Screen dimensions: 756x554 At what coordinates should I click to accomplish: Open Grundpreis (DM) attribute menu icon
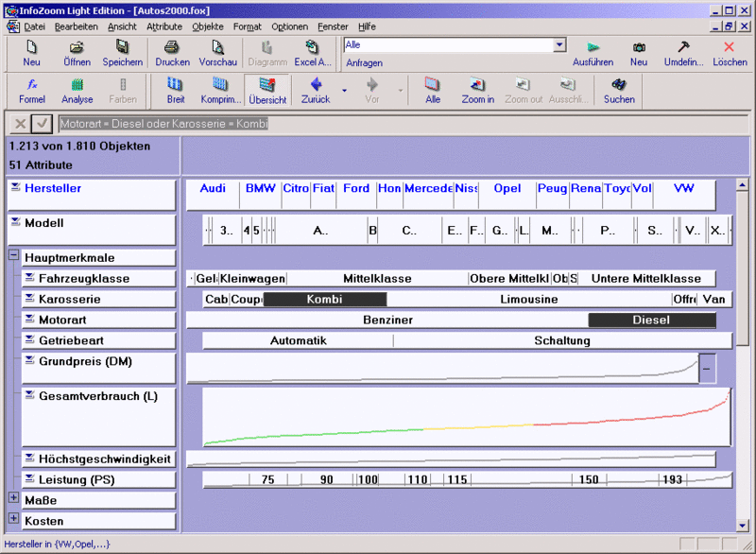(30, 360)
